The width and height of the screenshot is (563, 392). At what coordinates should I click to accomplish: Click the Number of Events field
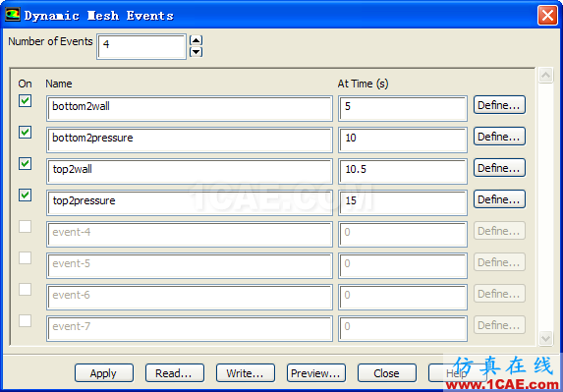(141, 46)
